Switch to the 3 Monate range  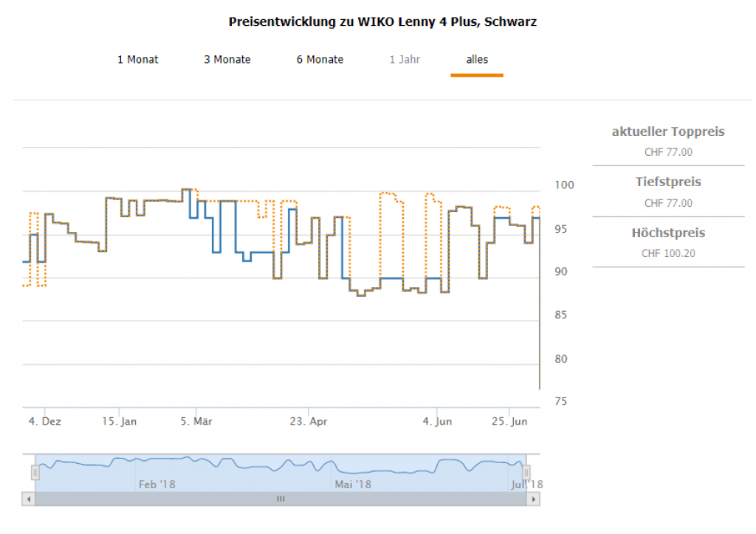(x=227, y=59)
